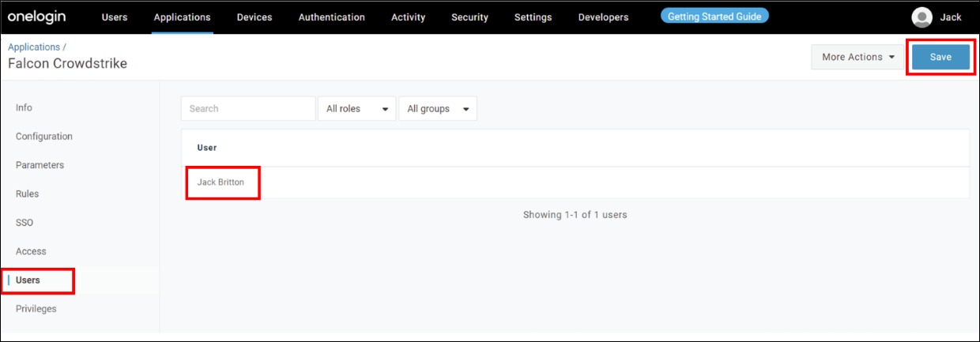Open the Authentication menu
Viewport: 980px width, 342px height.
[x=332, y=17]
